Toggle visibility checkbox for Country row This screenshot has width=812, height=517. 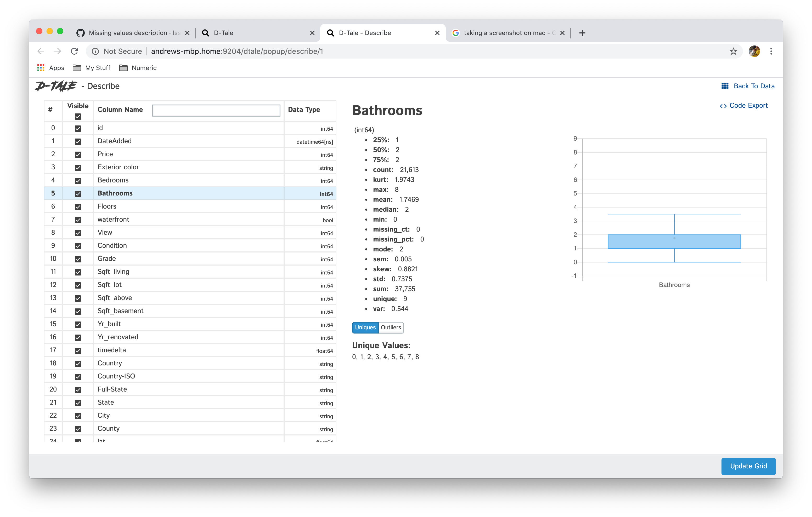point(78,364)
